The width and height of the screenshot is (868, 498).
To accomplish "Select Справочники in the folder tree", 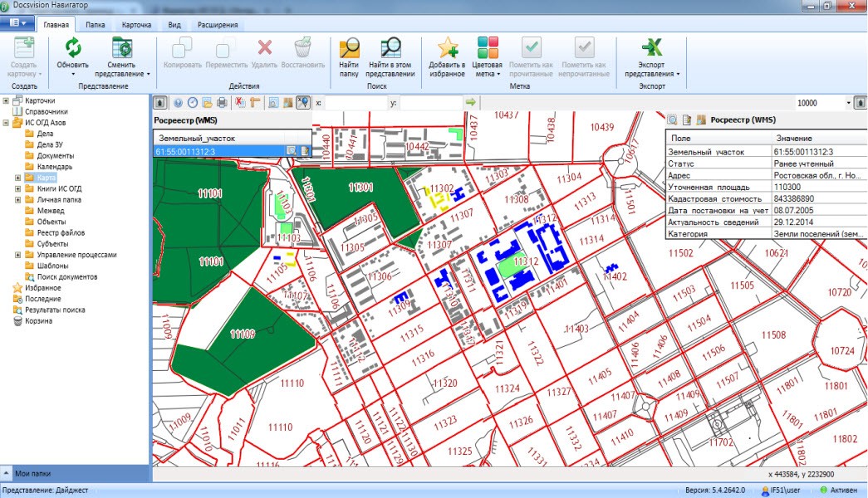I will pyautogui.click(x=47, y=112).
